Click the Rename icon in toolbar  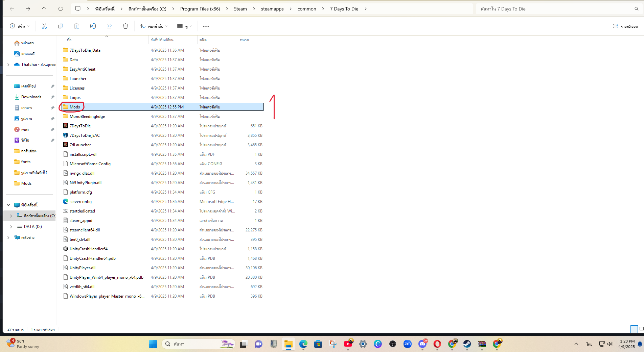click(93, 26)
